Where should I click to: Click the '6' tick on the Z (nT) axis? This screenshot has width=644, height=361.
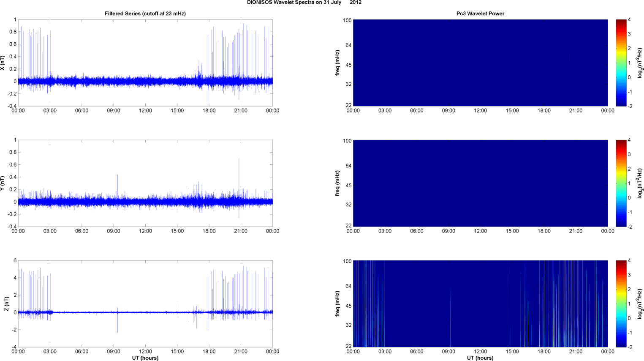[x=15, y=261]
